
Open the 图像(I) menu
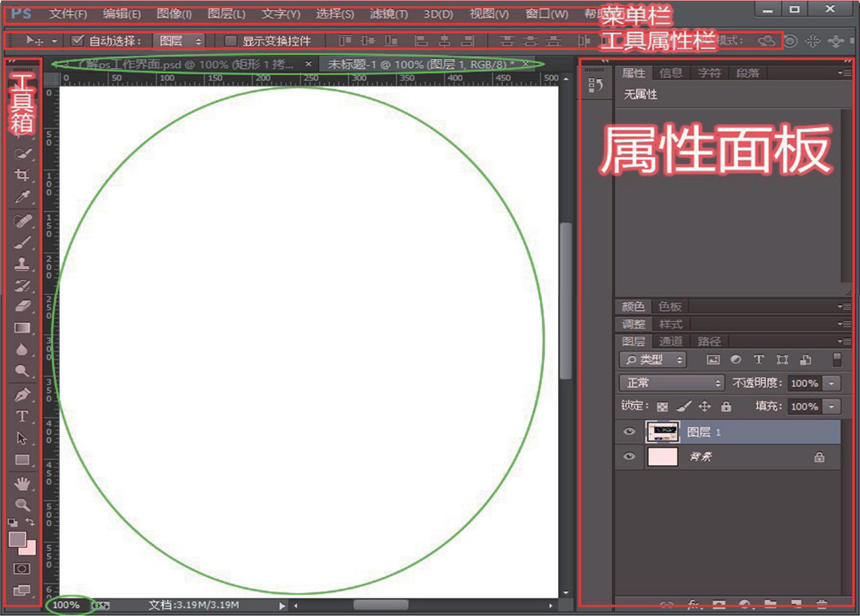[x=174, y=14]
